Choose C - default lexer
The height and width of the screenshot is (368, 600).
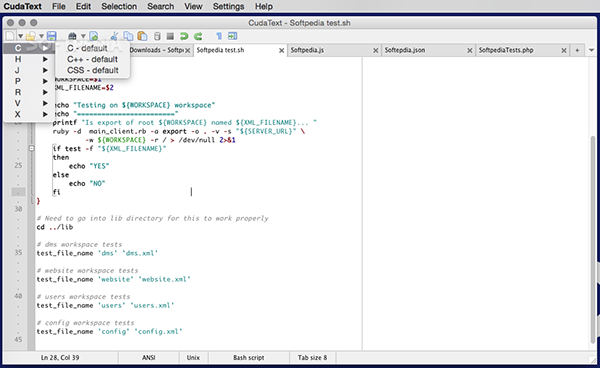click(x=93, y=48)
